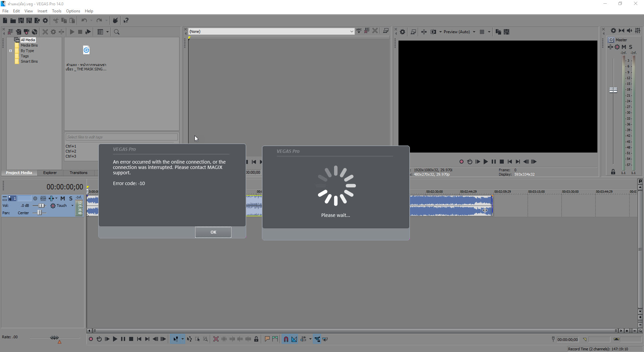Click the Capture Video camera icon
Screen dimensions: 644x352
(26, 32)
